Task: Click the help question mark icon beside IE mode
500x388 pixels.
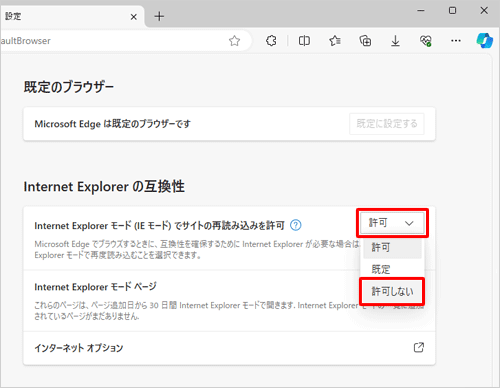Action: (296, 225)
